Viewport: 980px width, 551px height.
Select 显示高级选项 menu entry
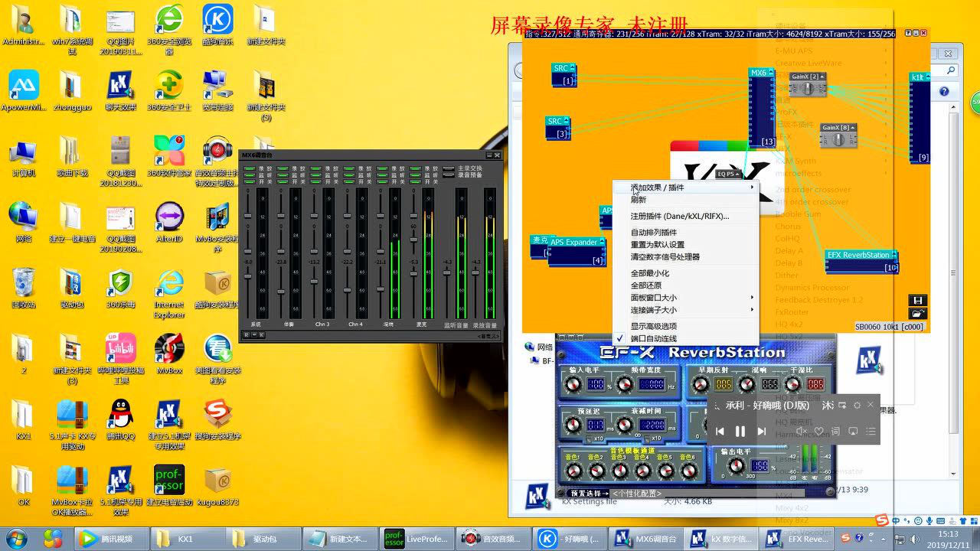click(654, 326)
